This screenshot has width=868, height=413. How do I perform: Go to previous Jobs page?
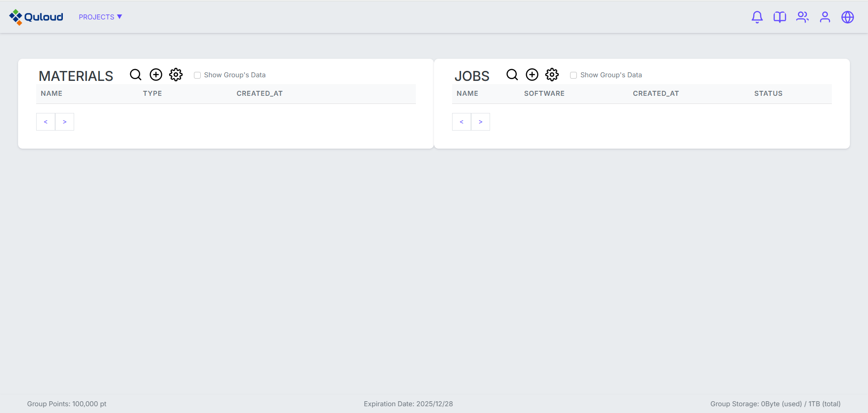coord(462,122)
